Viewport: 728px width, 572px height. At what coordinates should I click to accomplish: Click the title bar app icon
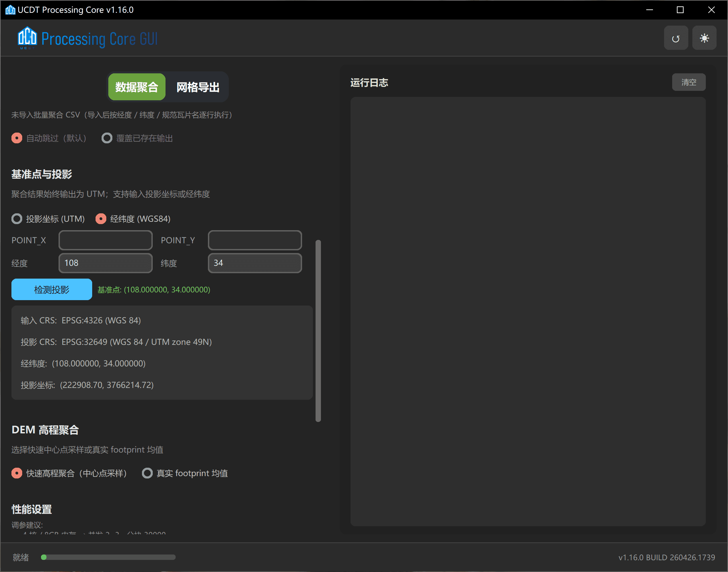(10, 10)
